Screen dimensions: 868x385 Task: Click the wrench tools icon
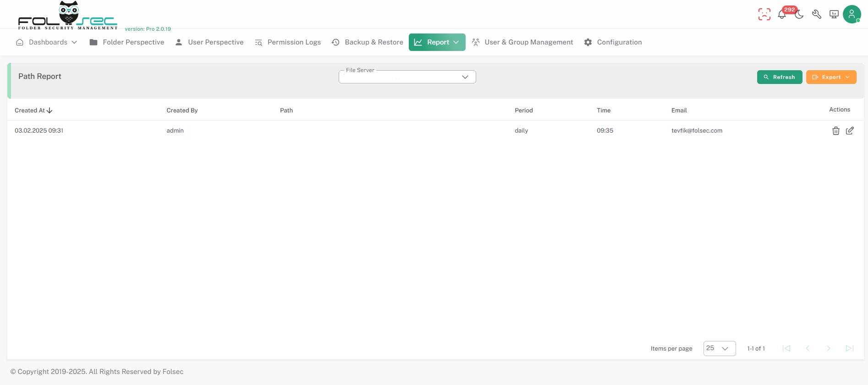817,14
